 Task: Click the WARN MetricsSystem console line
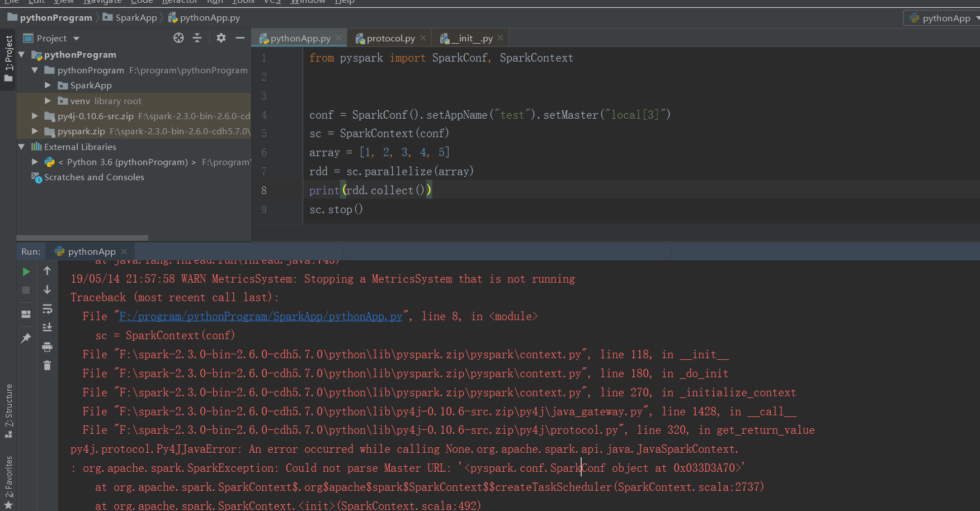[323, 279]
